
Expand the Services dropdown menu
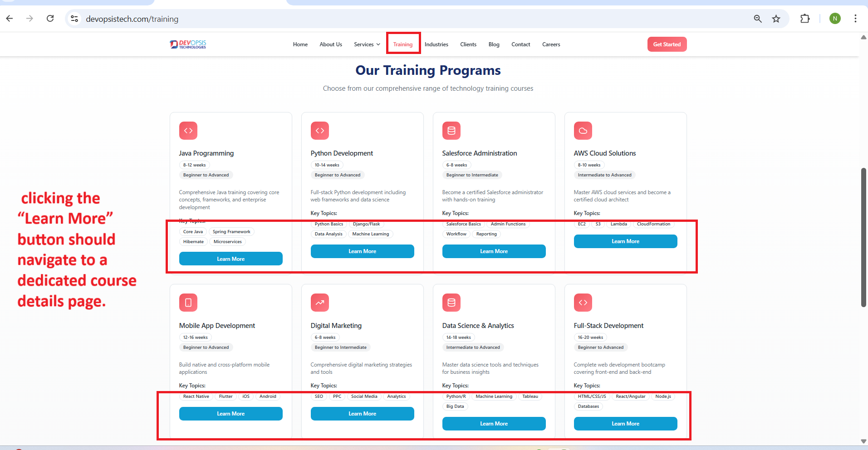pyautogui.click(x=367, y=44)
